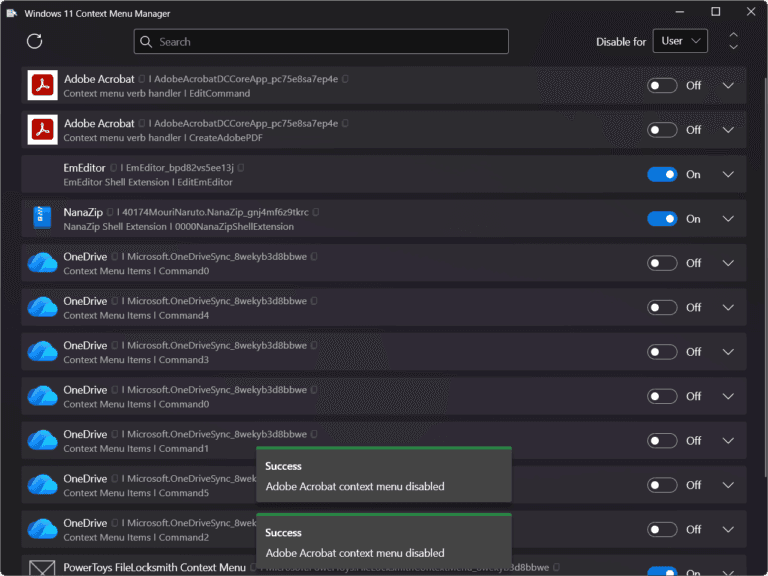Click the OneDrive cloud icon in the Command3 row
The height and width of the screenshot is (576, 768).
coord(42,352)
